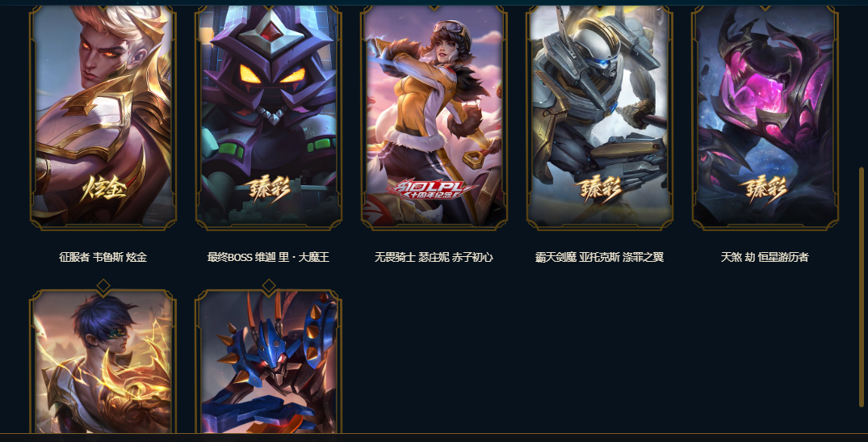Click the 无畏骑士 瑟庄妮 赤子初心 label

tap(434, 257)
